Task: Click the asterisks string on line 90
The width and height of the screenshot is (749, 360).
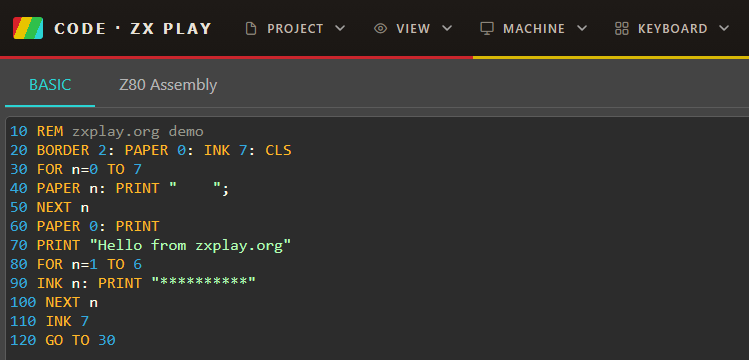Action: pos(203,284)
